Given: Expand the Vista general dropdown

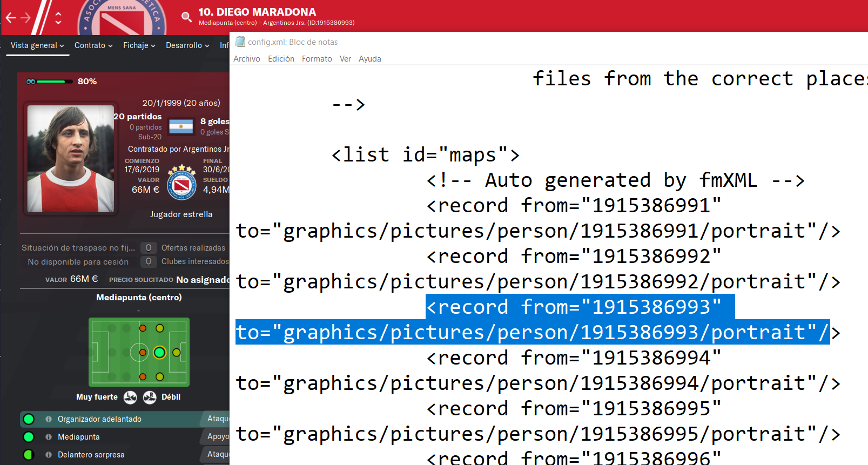Looking at the screenshot, I should coord(37,45).
